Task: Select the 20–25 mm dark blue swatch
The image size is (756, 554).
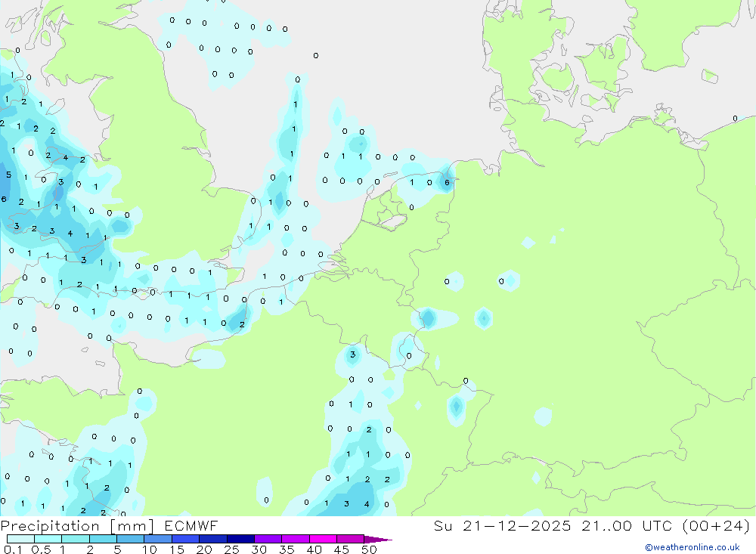Action: (x=212, y=539)
